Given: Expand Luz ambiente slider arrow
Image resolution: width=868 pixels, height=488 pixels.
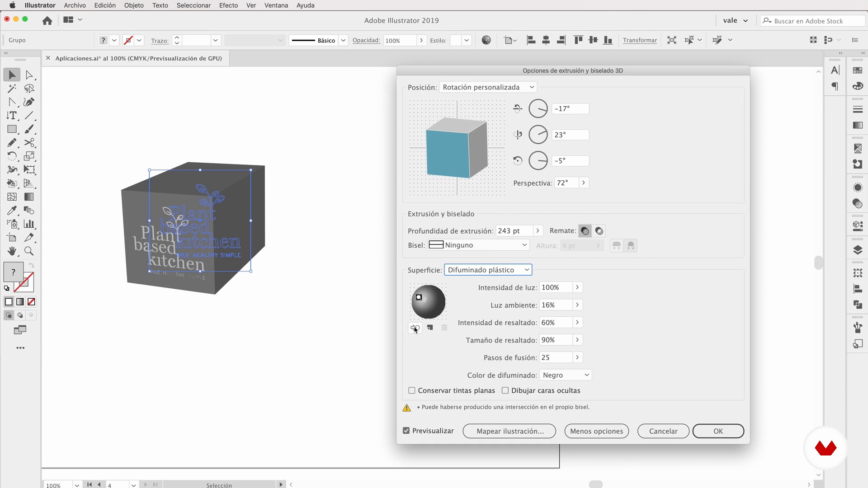Looking at the screenshot, I should (x=577, y=305).
